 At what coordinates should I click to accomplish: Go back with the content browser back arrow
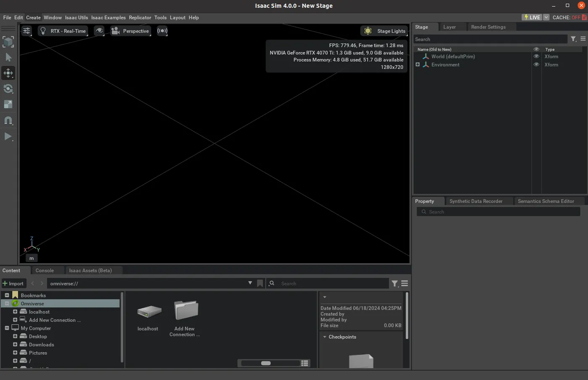32,283
